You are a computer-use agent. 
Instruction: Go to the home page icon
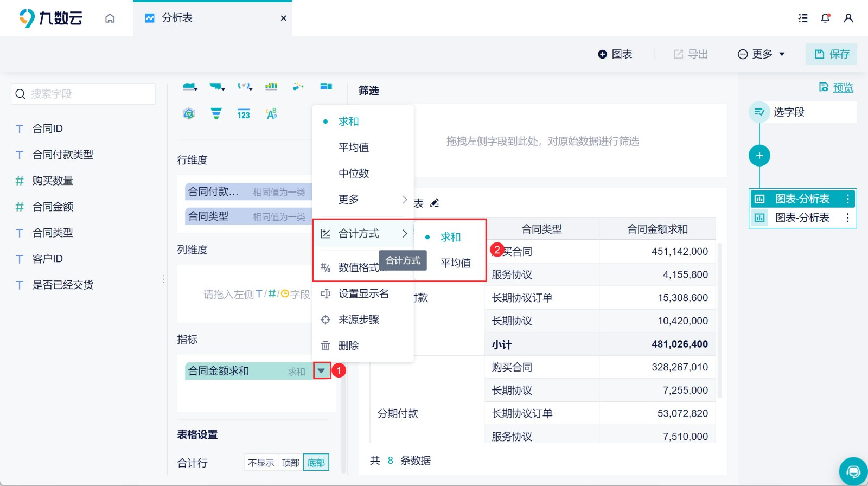(x=110, y=18)
